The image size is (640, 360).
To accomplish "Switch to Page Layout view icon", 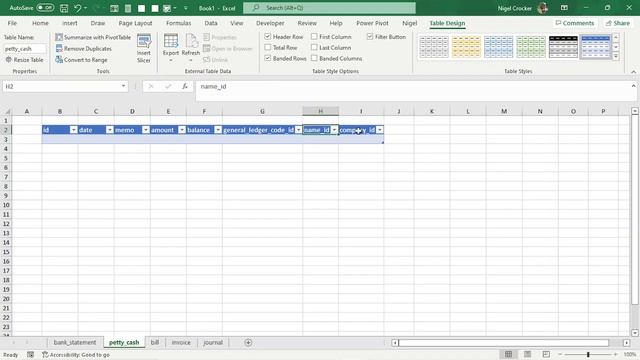I will (x=527, y=354).
